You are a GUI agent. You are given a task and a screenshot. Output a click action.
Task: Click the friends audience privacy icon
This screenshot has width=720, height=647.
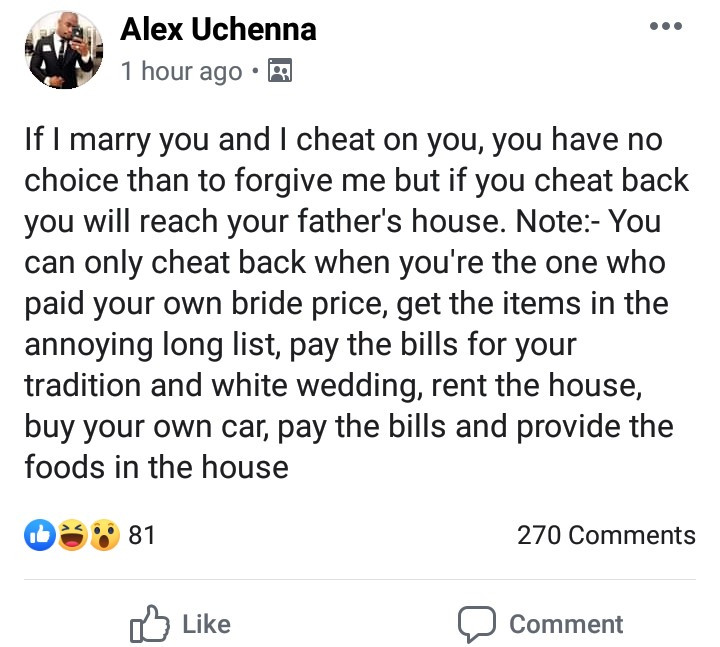[280, 71]
